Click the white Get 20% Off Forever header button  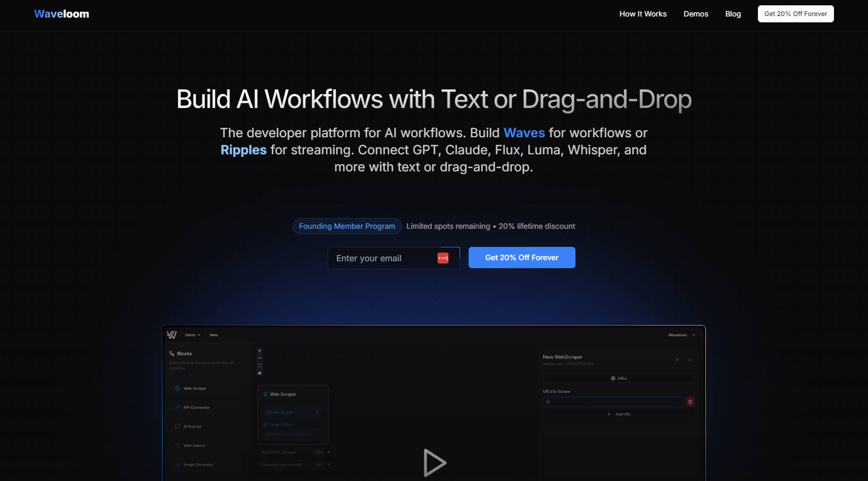tap(795, 14)
